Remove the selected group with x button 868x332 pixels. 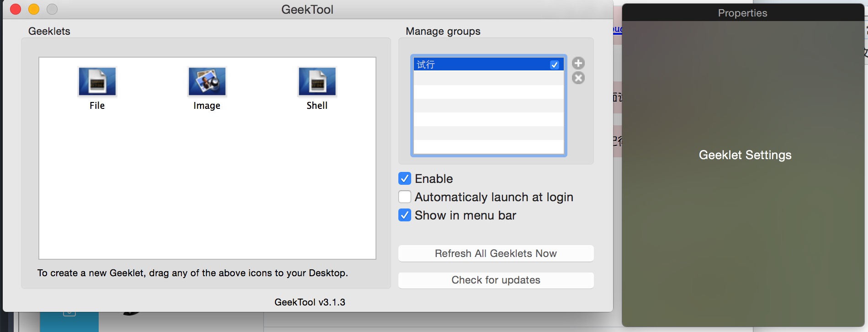click(578, 78)
